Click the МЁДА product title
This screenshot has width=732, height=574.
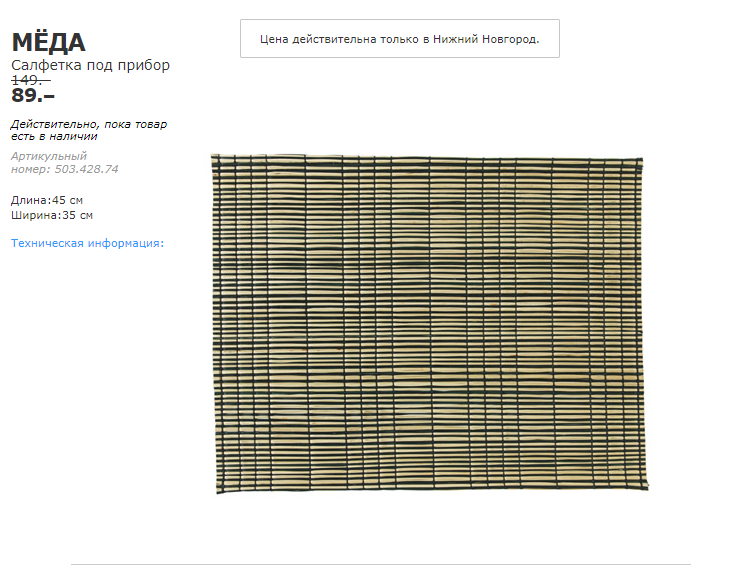[49, 42]
